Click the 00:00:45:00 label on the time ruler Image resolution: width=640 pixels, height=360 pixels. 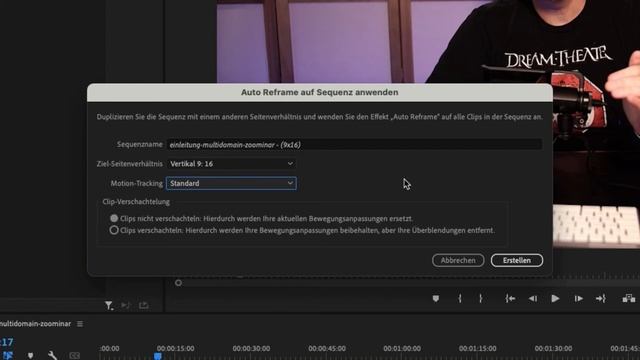pos(327,349)
